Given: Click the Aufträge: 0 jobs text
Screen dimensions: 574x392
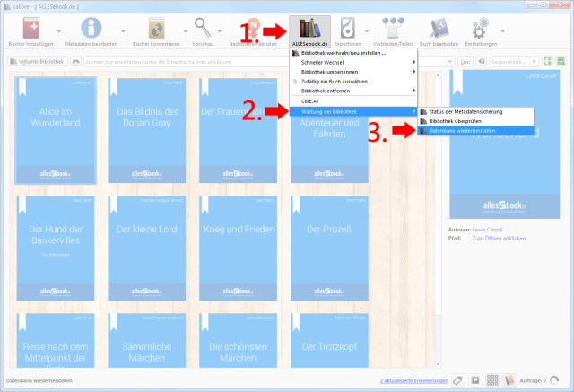Looking at the screenshot, I should pos(533,380).
